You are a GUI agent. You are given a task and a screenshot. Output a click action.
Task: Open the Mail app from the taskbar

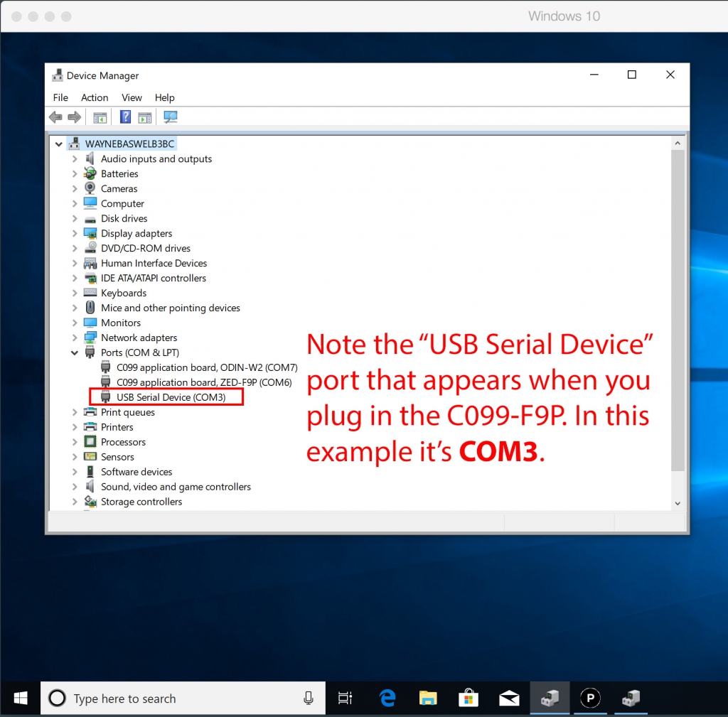point(509,698)
